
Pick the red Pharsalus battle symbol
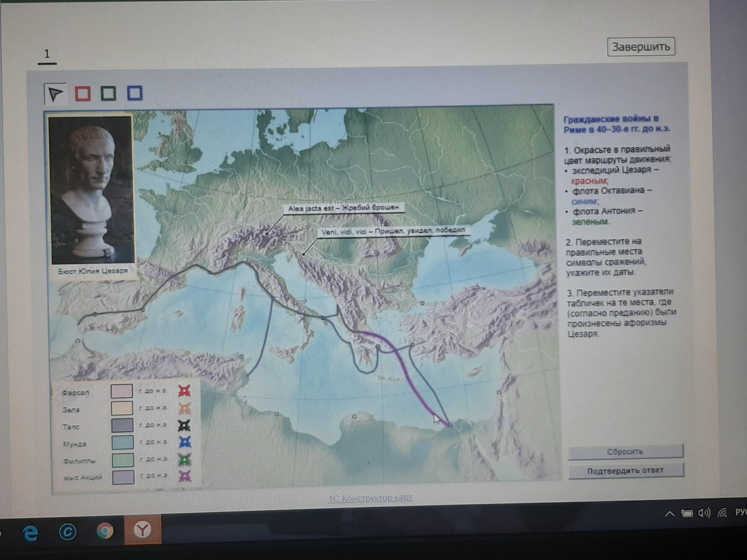click(184, 391)
